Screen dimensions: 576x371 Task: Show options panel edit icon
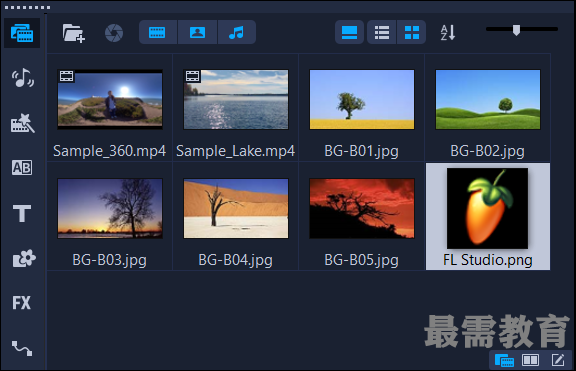click(x=558, y=360)
